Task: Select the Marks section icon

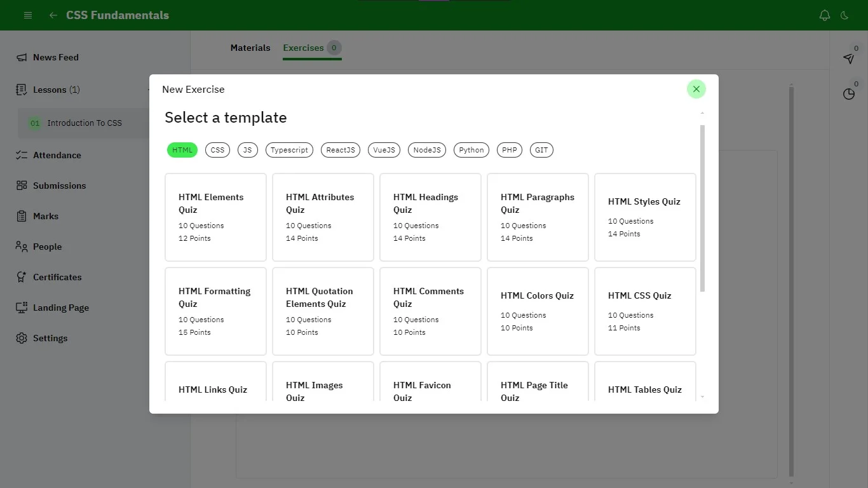Action: pyautogui.click(x=20, y=216)
